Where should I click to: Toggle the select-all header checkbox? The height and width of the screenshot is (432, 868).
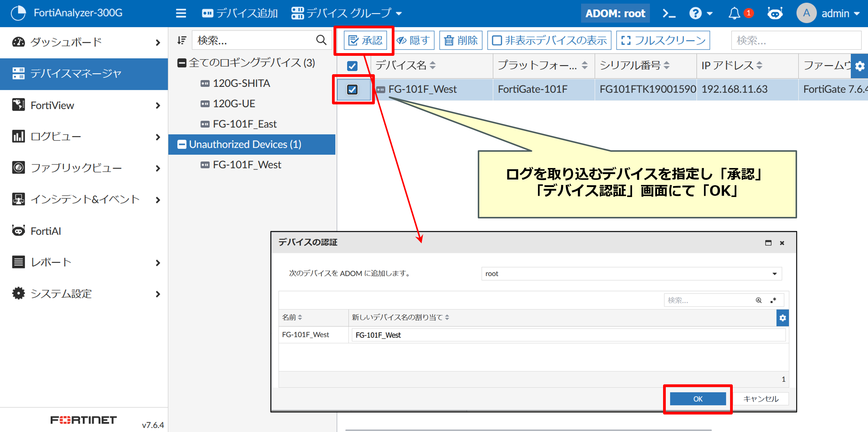point(352,66)
